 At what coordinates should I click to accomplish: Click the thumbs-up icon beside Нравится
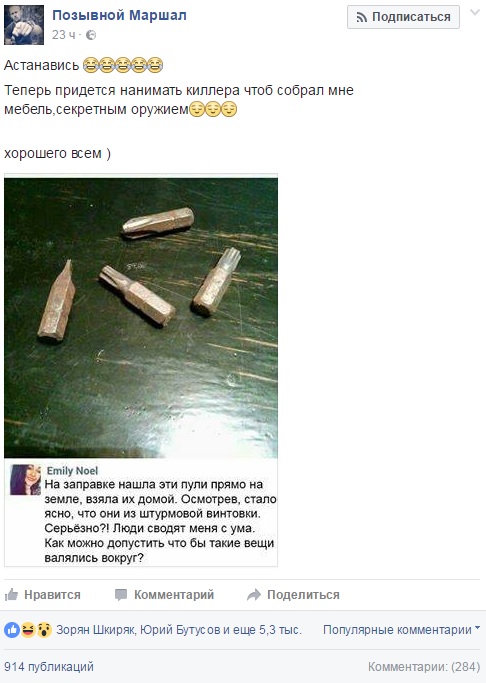tap(11, 595)
